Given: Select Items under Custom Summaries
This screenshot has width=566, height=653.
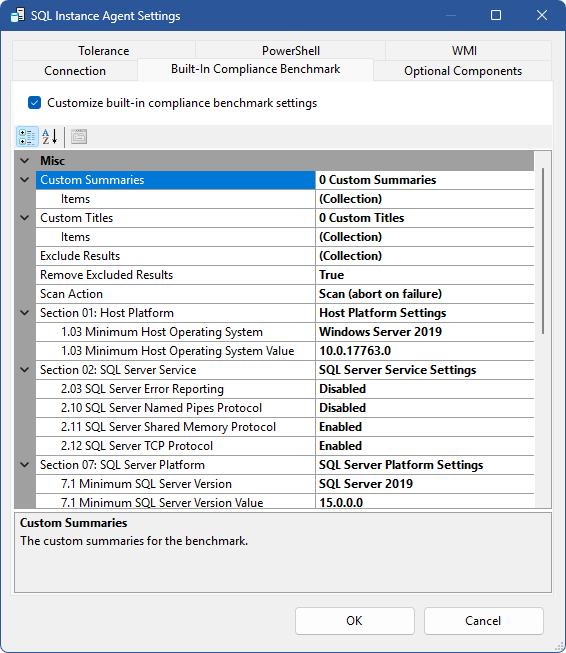Looking at the screenshot, I should click(175, 199).
